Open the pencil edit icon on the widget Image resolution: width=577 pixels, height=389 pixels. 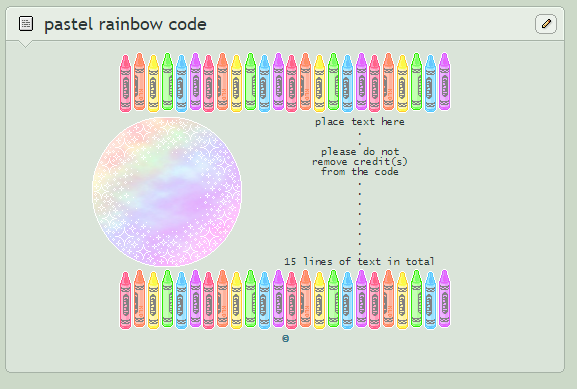tap(546, 24)
